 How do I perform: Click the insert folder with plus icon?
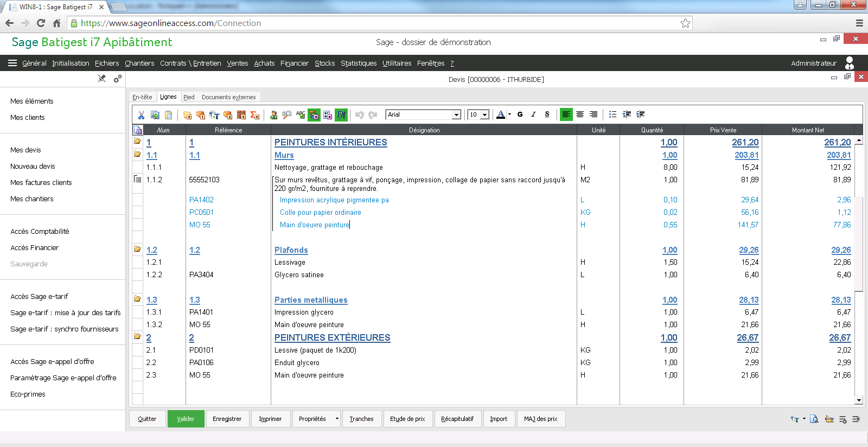187,115
